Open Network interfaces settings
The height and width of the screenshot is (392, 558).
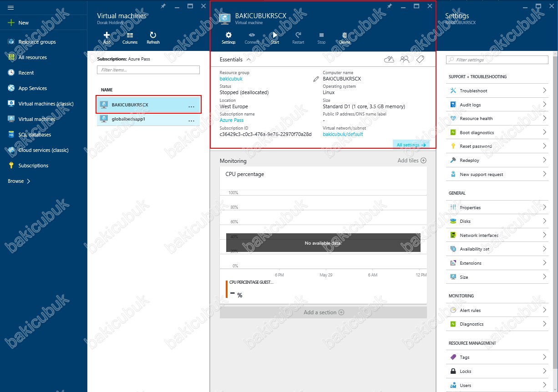tap(498, 235)
